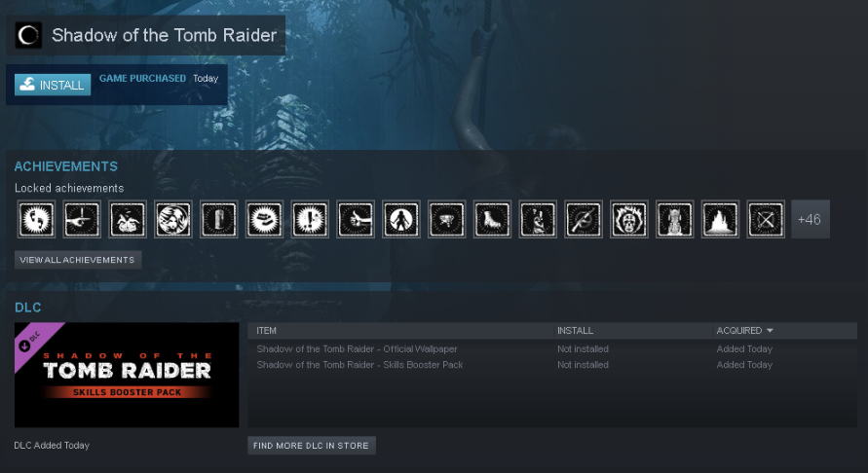Click 'Not installed' status for Skills Booster Pack
868x473 pixels.
(583, 365)
